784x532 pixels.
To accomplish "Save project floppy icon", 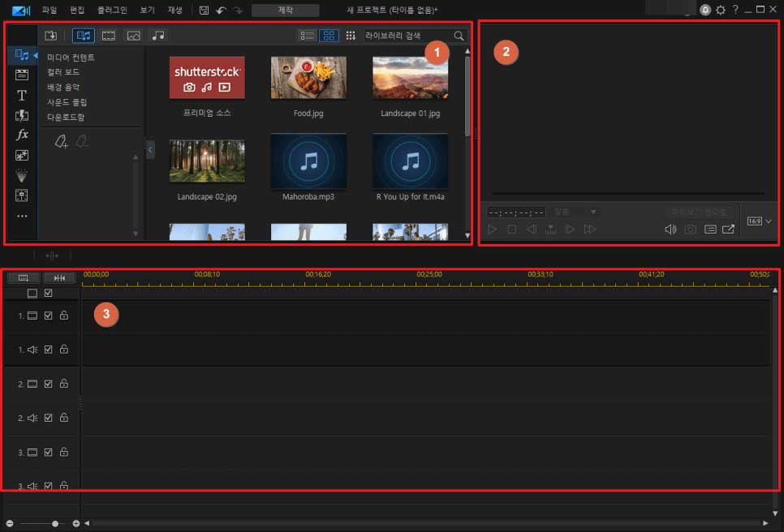I will (x=204, y=10).
